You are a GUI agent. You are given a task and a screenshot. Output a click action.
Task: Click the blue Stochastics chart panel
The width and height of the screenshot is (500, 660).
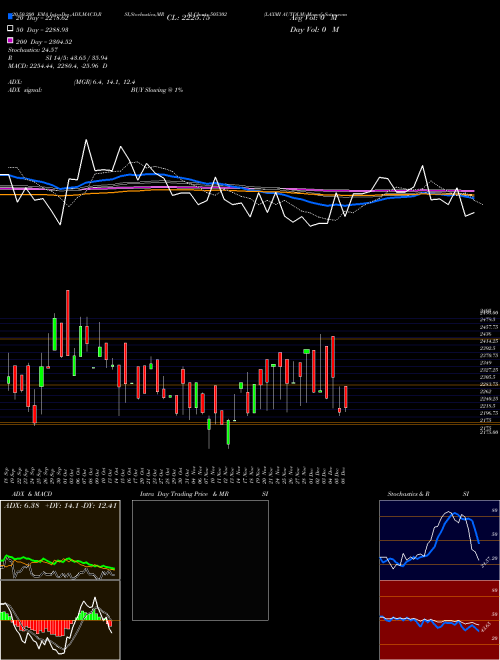pos(439,540)
